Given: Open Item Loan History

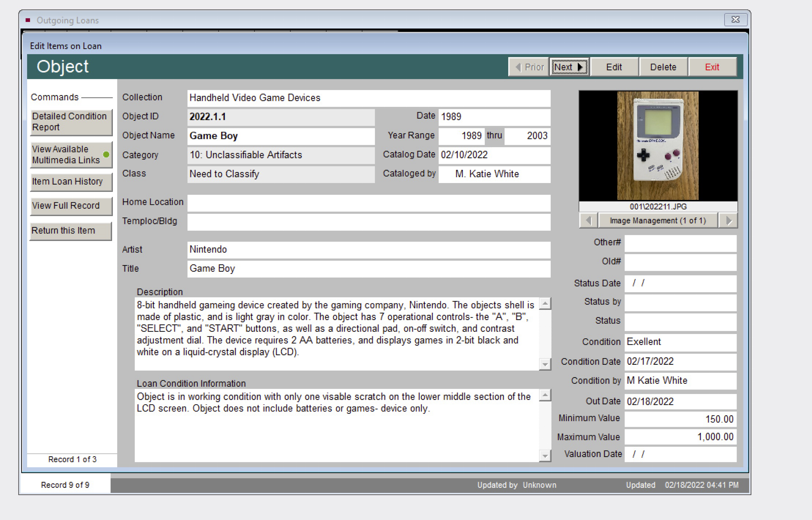Looking at the screenshot, I should 71,182.
